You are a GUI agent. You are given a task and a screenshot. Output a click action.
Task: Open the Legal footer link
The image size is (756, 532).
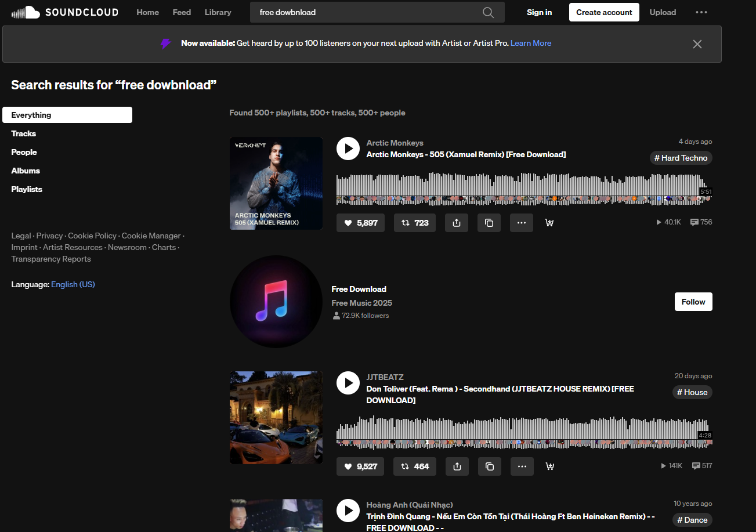click(x=21, y=236)
